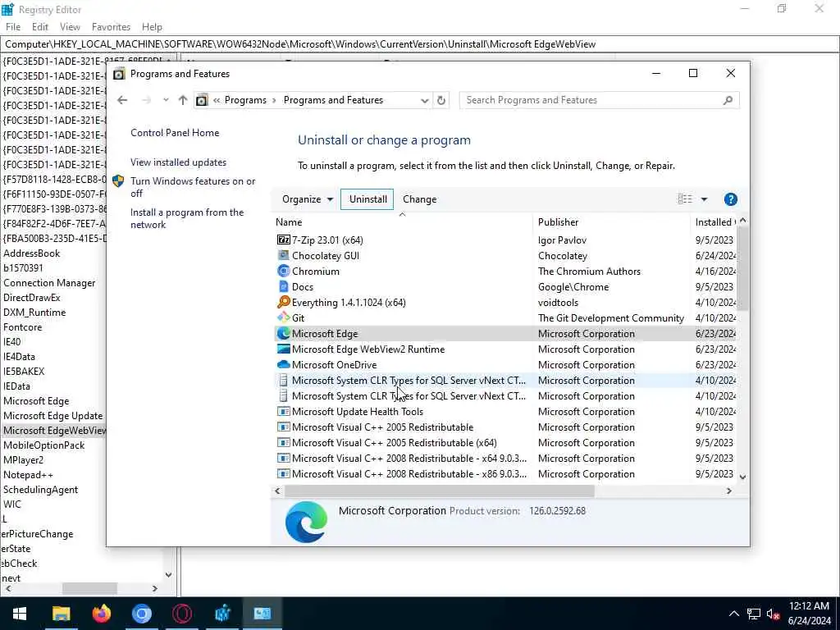
Task: Click the Change button
Action: pos(419,199)
